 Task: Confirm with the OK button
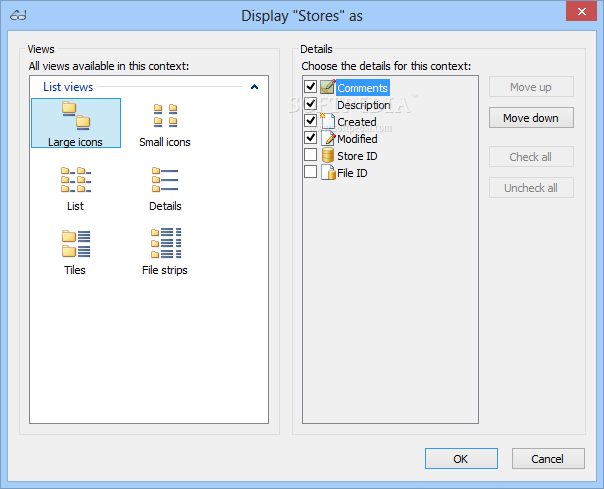point(461,459)
